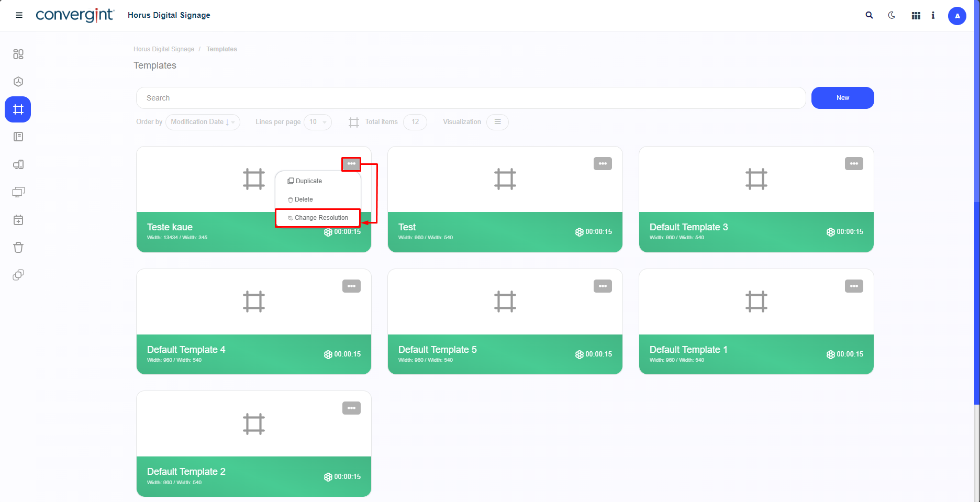Viewport: 980px width, 502px height.
Task: Click the Horus Digital Signage breadcrumb link
Action: (163, 49)
